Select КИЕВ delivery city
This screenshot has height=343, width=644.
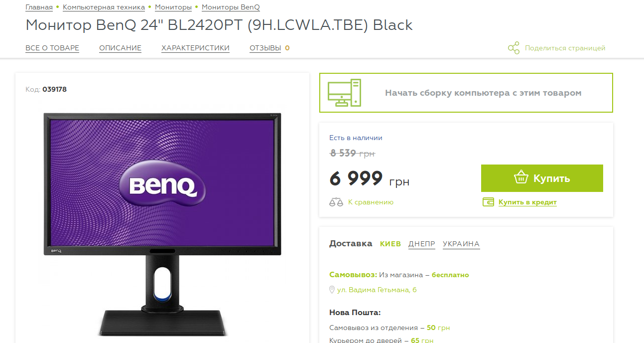click(x=390, y=244)
